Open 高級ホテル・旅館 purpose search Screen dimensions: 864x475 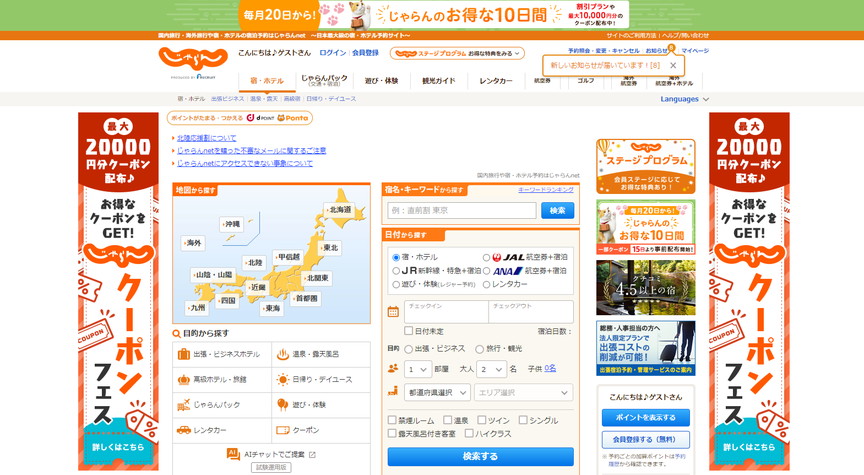(x=222, y=380)
